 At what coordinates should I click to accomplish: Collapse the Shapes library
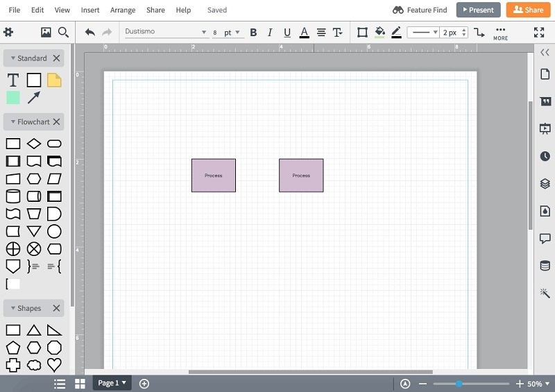[12, 308]
